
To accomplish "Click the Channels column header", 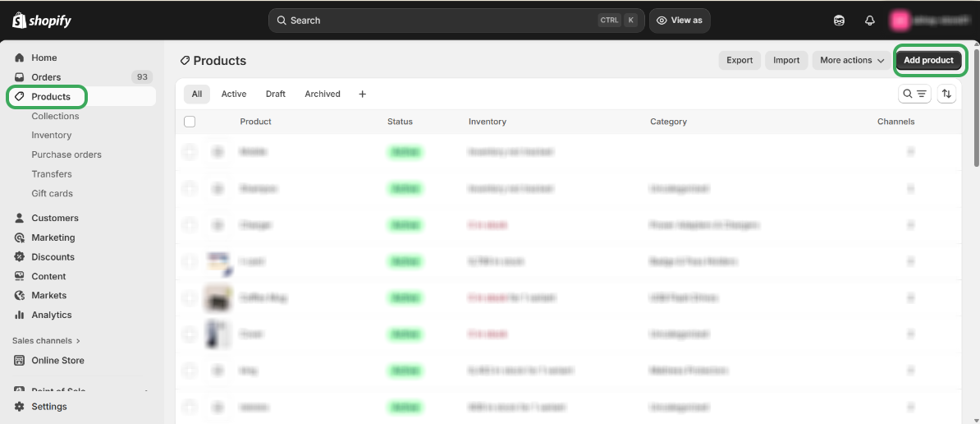I will [895, 122].
